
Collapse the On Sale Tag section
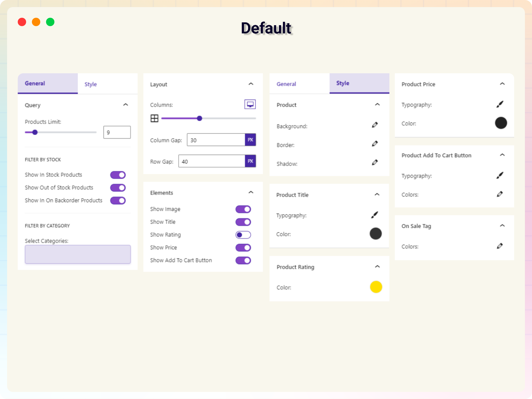[x=503, y=226]
